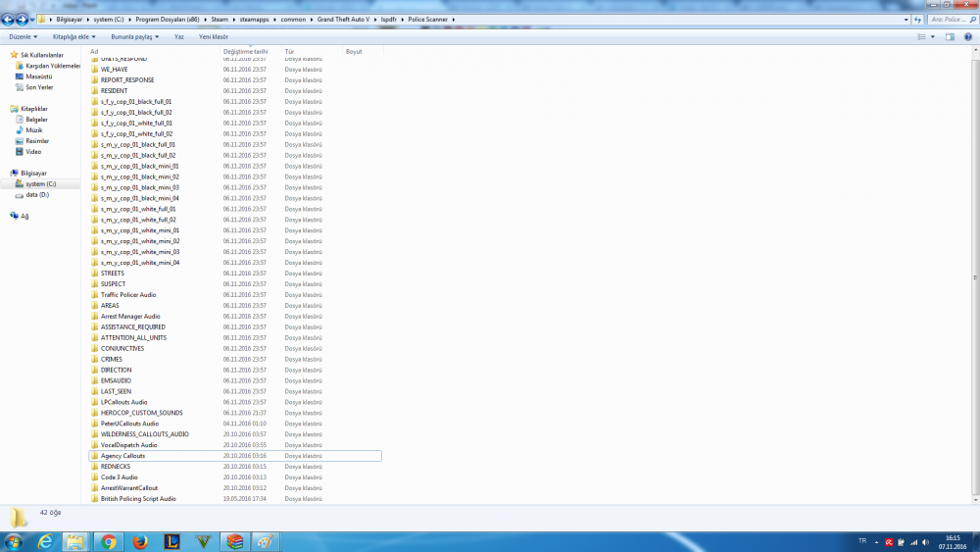This screenshot has height=552, width=980.
Task: Select the WE_HAVE folder icon
Action: point(95,70)
